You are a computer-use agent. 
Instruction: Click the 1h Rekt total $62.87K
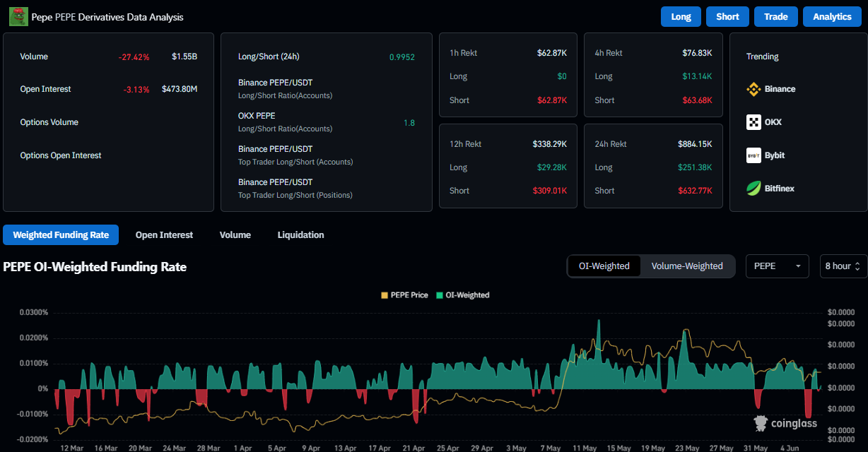tap(552, 53)
